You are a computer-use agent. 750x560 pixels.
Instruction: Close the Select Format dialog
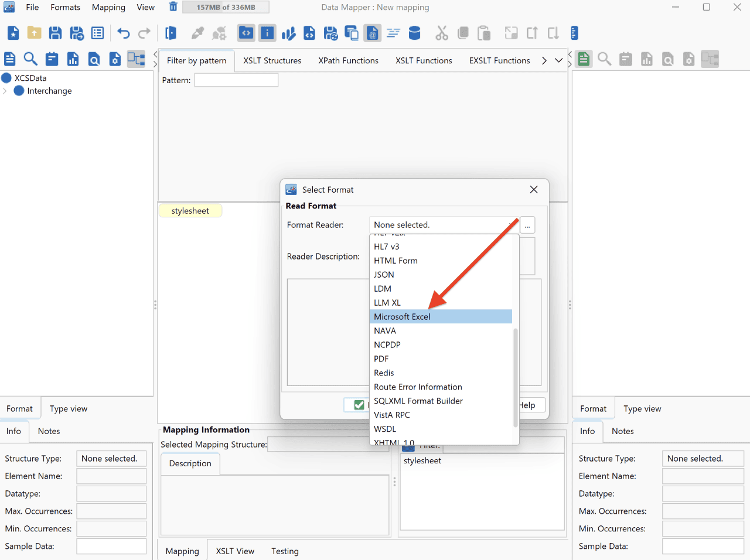point(534,189)
